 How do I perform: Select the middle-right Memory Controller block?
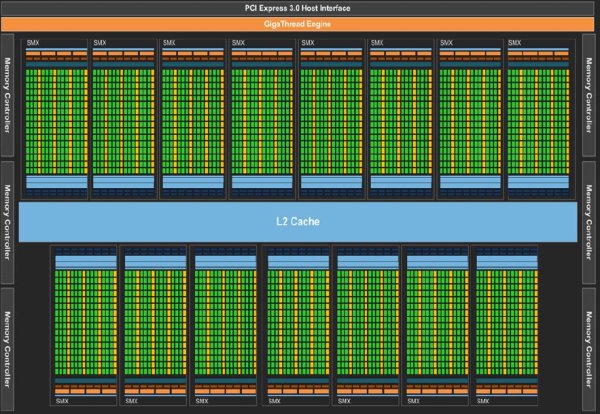590,220
